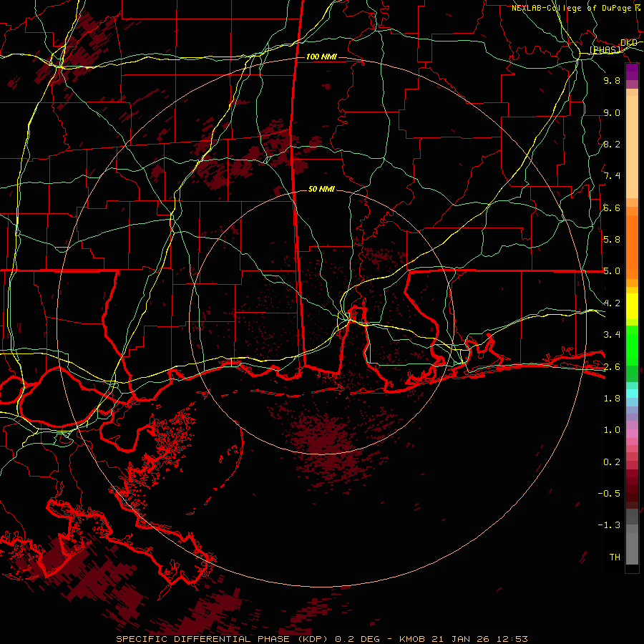Click the 0.2 value on the color scale

[x=612, y=462]
